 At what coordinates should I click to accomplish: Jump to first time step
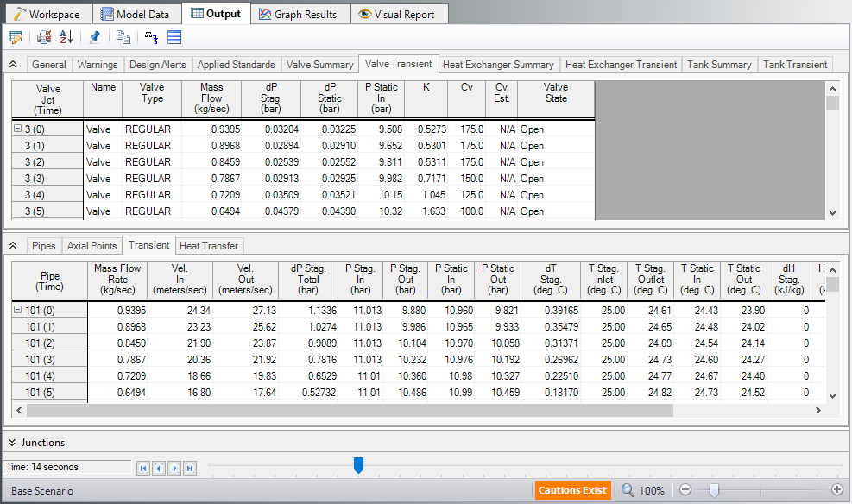143,468
